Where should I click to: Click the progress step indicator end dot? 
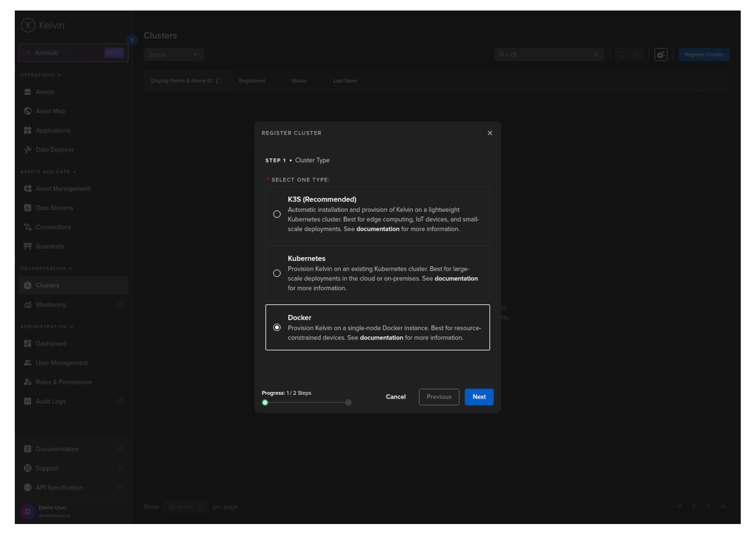coord(348,403)
